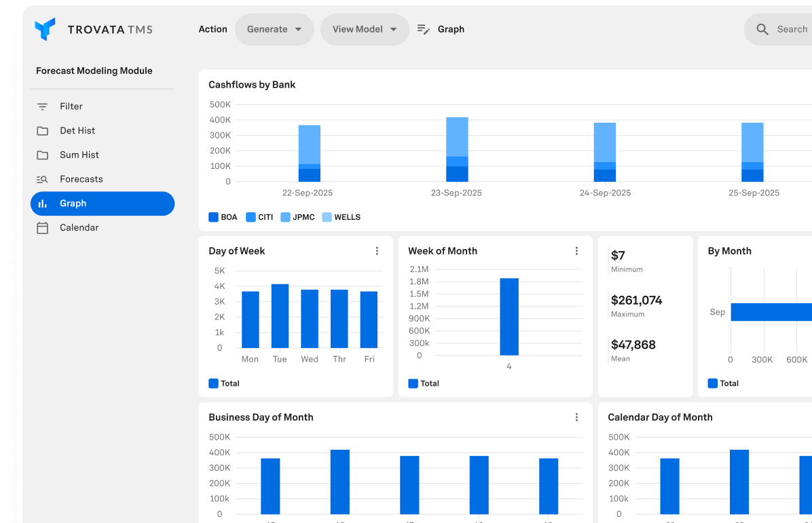Click the Forecasts search-list icon
Screen dimensions: 812x523
42,180
